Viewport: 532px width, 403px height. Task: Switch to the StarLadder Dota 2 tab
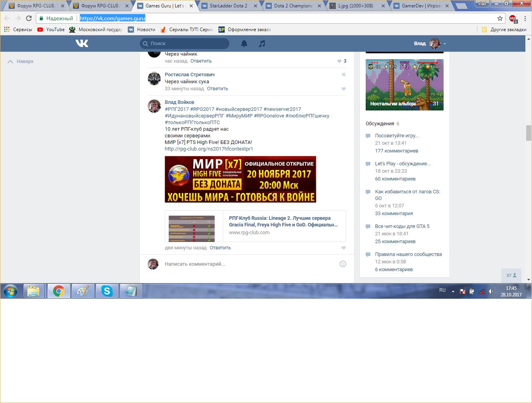point(228,6)
